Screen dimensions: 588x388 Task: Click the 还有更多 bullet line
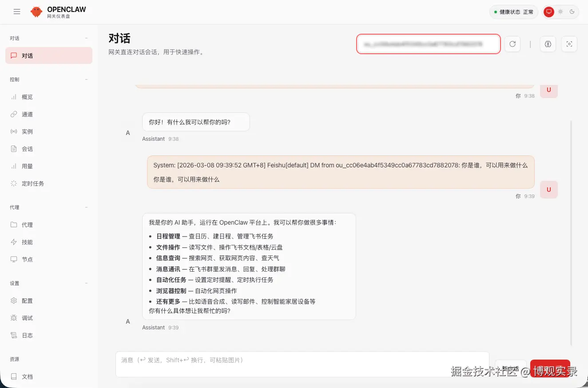point(236,301)
